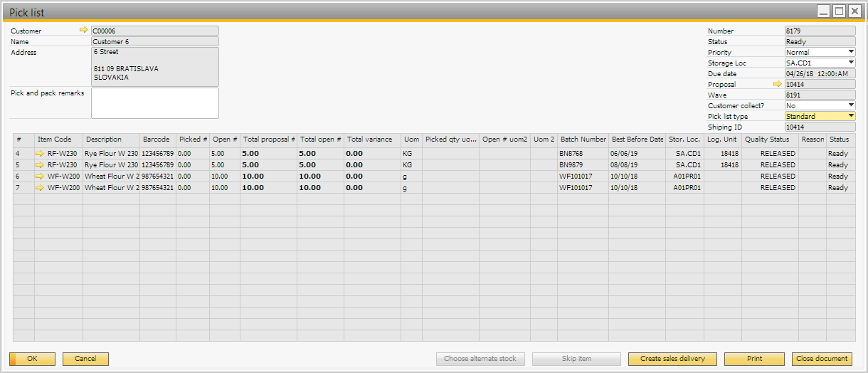Click the Pick and pack remarks field
The height and width of the screenshot is (373, 868).
point(154,103)
